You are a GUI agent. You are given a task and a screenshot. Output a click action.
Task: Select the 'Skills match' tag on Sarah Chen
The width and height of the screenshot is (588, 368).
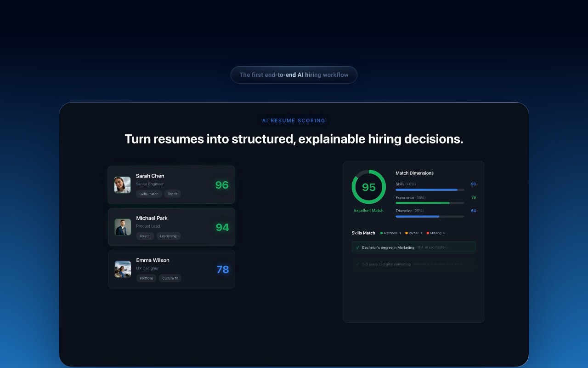tap(149, 194)
